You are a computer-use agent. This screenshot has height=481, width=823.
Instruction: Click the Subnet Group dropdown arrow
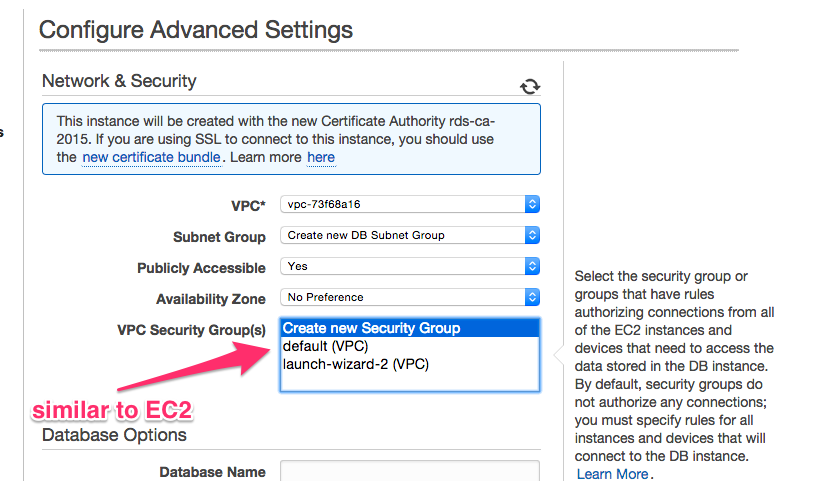pyautogui.click(x=532, y=235)
